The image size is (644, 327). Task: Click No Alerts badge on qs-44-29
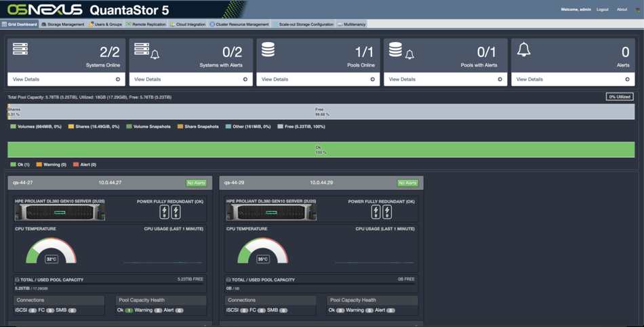pos(407,183)
